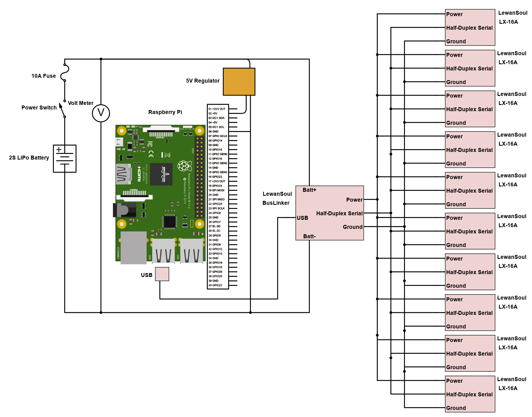Image resolution: width=532 pixels, height=417 pixels.
Task: Select the 'Batt+' terminal on the BusLinker
Action: pos(309,190)
